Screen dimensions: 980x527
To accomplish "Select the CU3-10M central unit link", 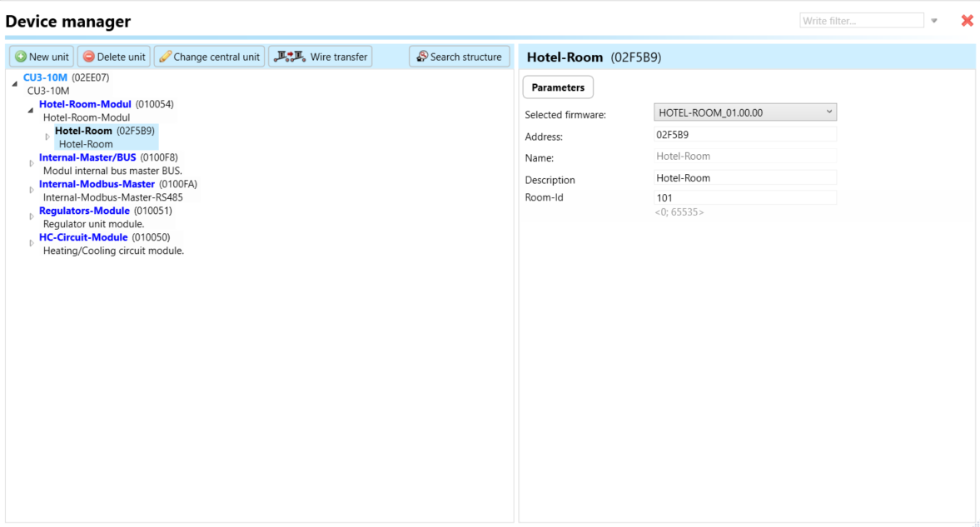I will coord(45,77).
